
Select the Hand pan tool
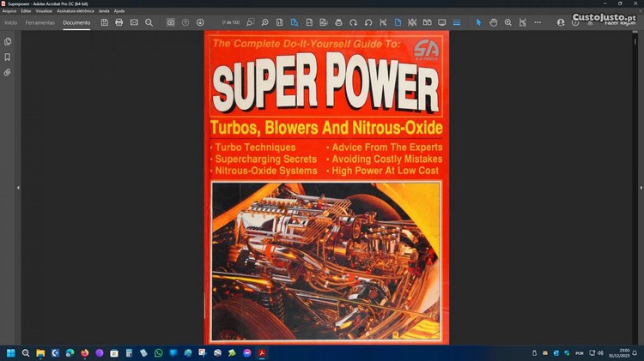click(493, 22)
